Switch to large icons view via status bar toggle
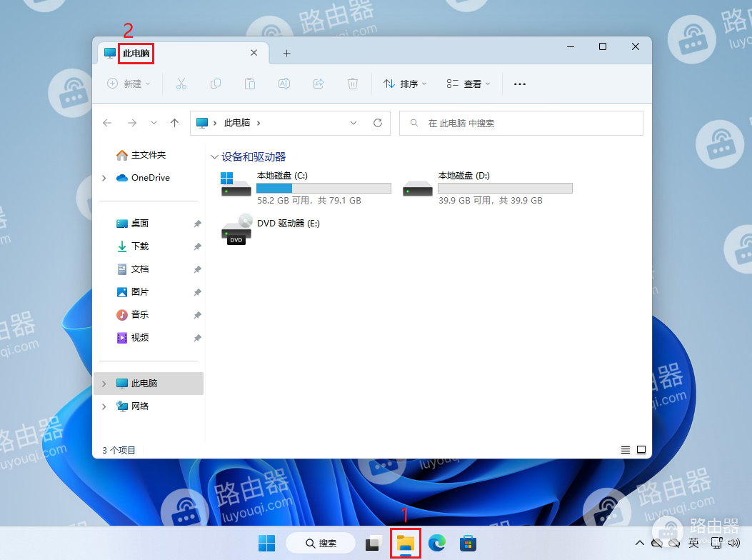Viewport: 752px width, 560px height. coord(641,449)
